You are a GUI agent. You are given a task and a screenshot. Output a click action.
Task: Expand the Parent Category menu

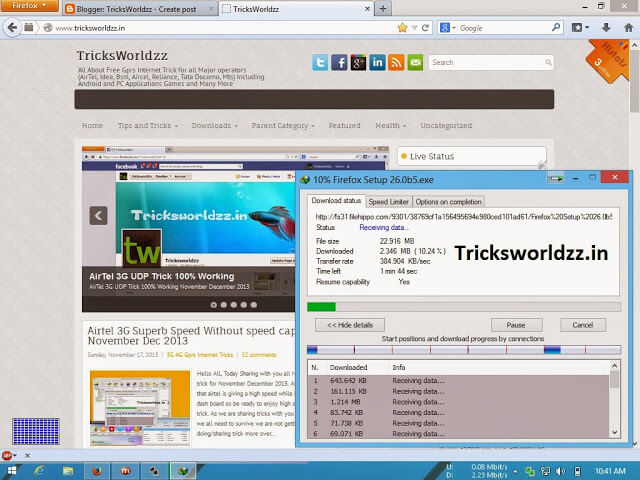(x=283, y=125)
